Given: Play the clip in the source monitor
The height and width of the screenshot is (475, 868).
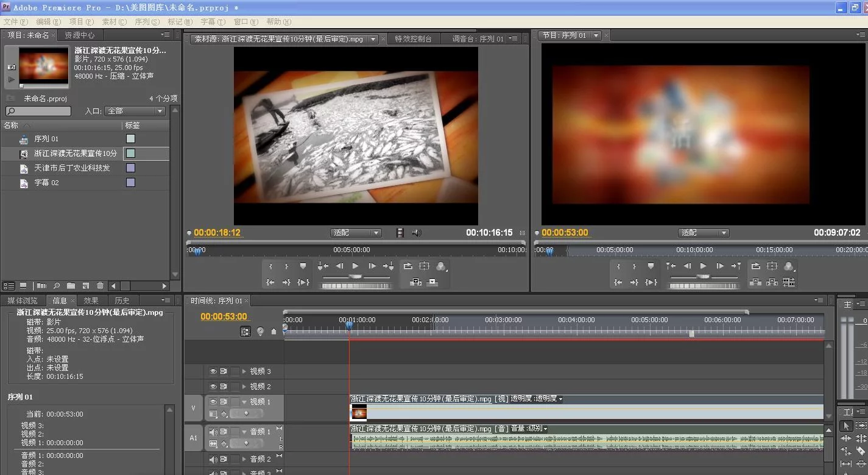Looking at the screenshot, I should 356,266.
